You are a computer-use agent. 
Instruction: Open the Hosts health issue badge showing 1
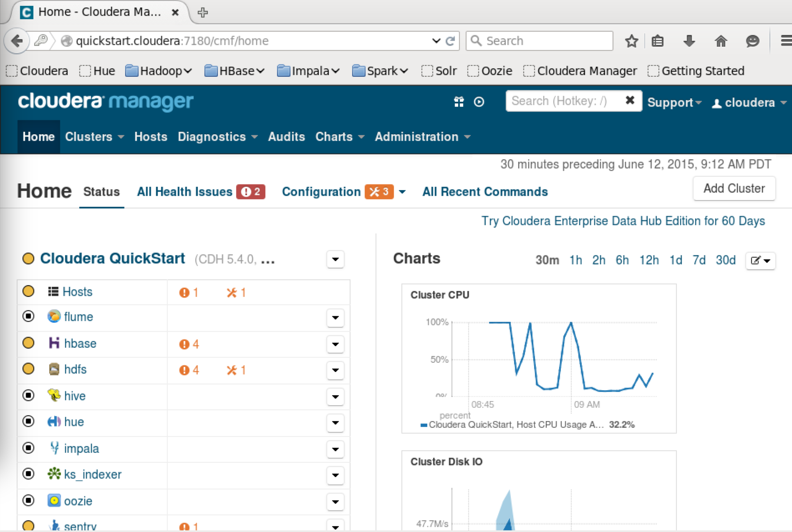189,293
